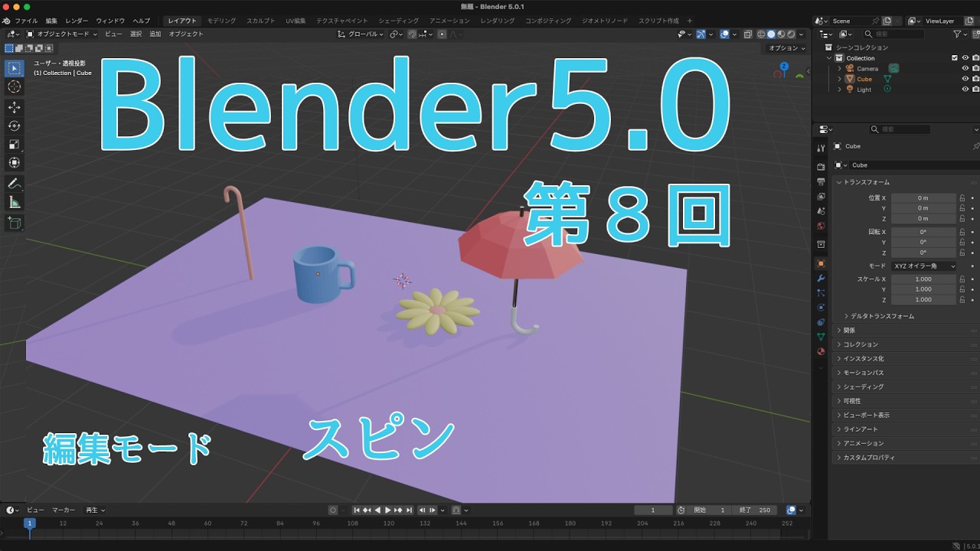
Task: Select the Select Box tool
Action: point(15,68)
